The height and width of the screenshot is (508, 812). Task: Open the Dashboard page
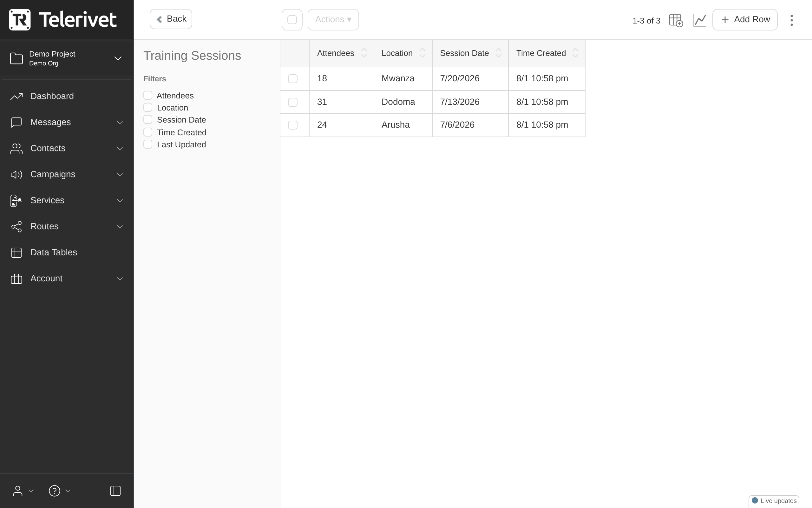[x=66, y=96]
